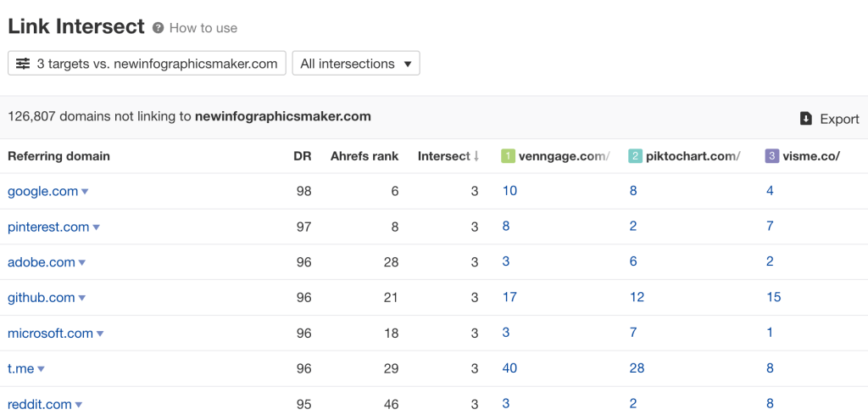Expand the github.com dropdown arrow

pyautogui.click(x=82, y=298)
